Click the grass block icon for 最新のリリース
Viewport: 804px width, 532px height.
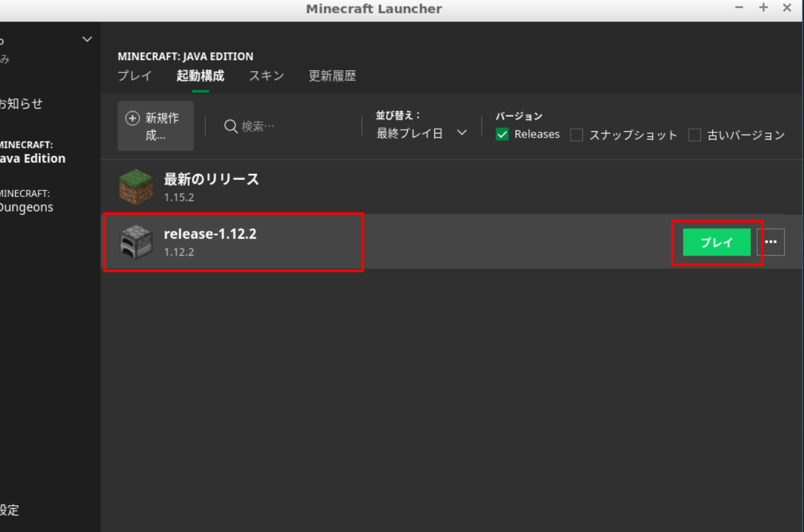pyautogui.click(x=136, y=187)
